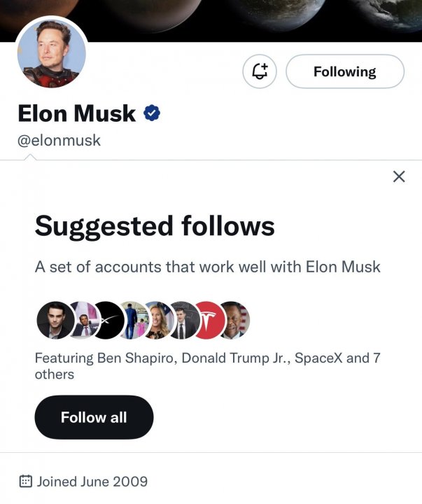Click the calendar icon beside Joined date

26,481
